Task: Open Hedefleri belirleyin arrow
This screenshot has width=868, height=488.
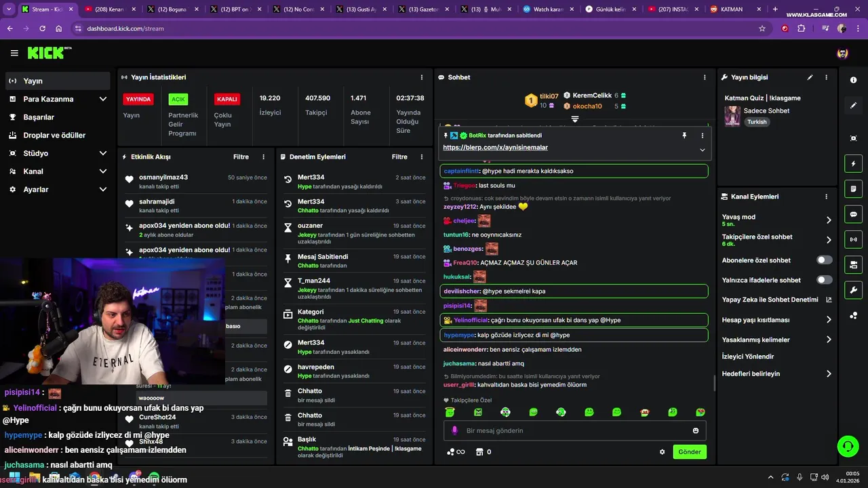Action: [x=829, y=373]
